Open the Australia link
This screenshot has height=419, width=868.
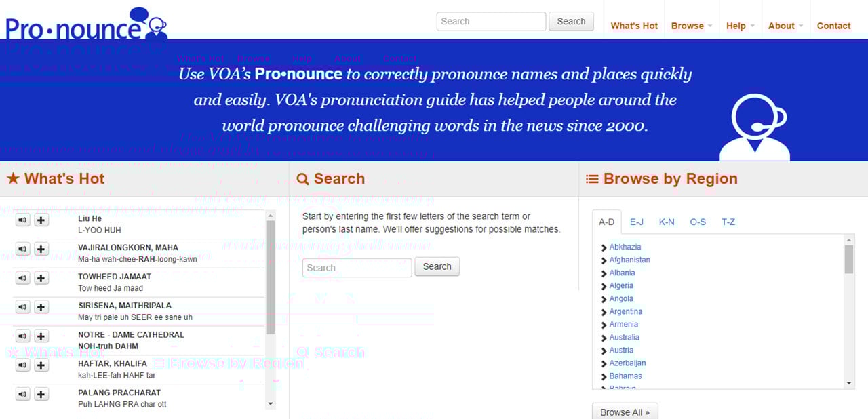click(624, 337)
